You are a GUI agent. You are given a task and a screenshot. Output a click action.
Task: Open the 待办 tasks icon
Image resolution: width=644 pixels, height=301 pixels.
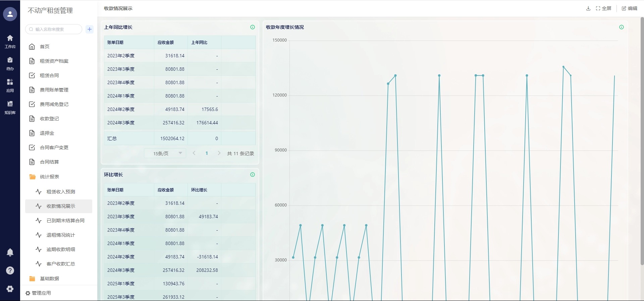coord(10,63)
